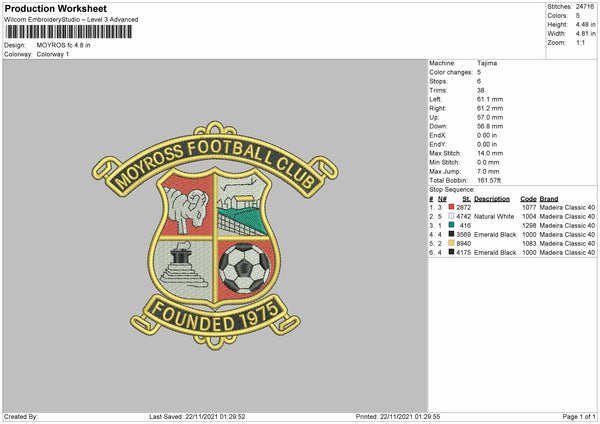
Task: Click the Min Stitch value '0.0 mm'
Action: pyautogui.click(x=488, y=162)
